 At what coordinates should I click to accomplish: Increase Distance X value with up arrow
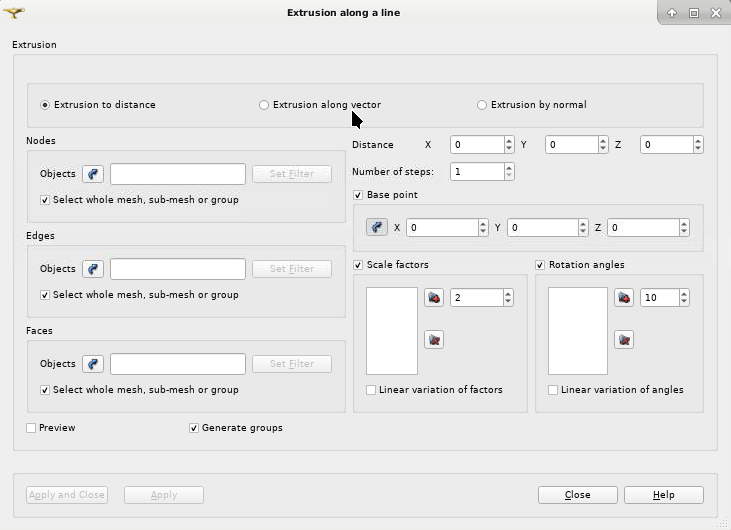[x=509, y=141]
